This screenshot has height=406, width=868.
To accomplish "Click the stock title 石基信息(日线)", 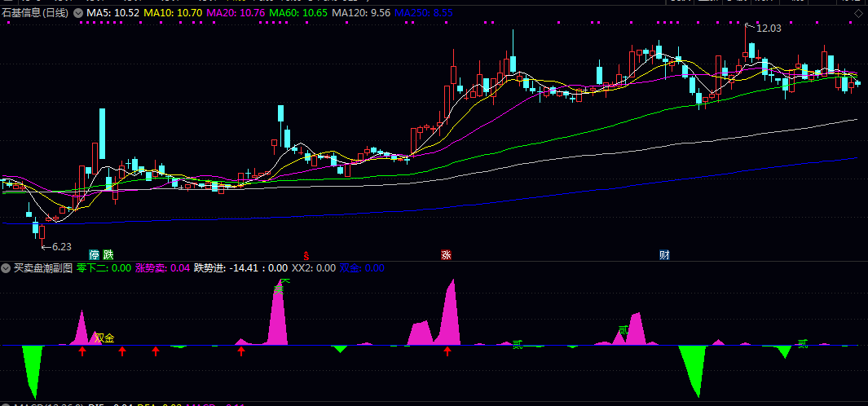I will pos(35,13).
